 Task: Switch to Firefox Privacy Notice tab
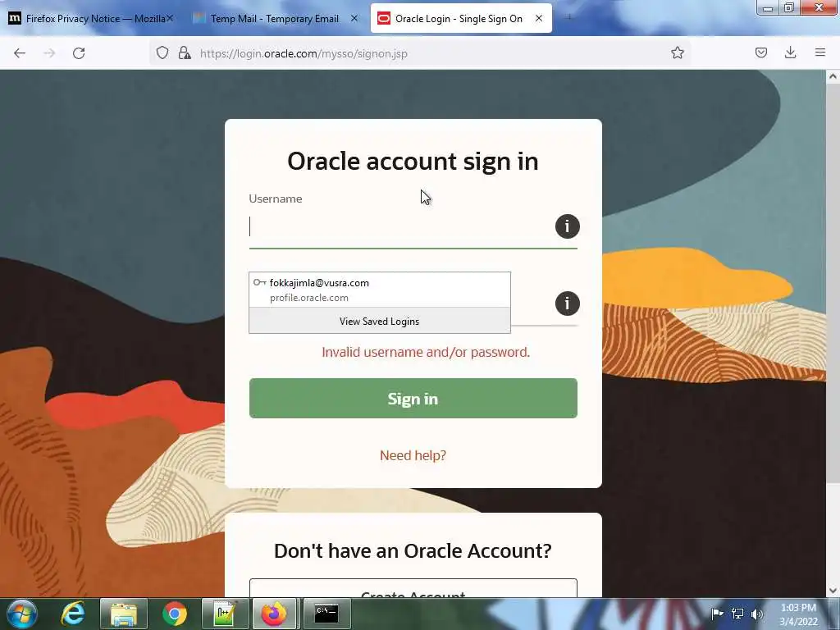pyautogui.click(x=91, y=18)
